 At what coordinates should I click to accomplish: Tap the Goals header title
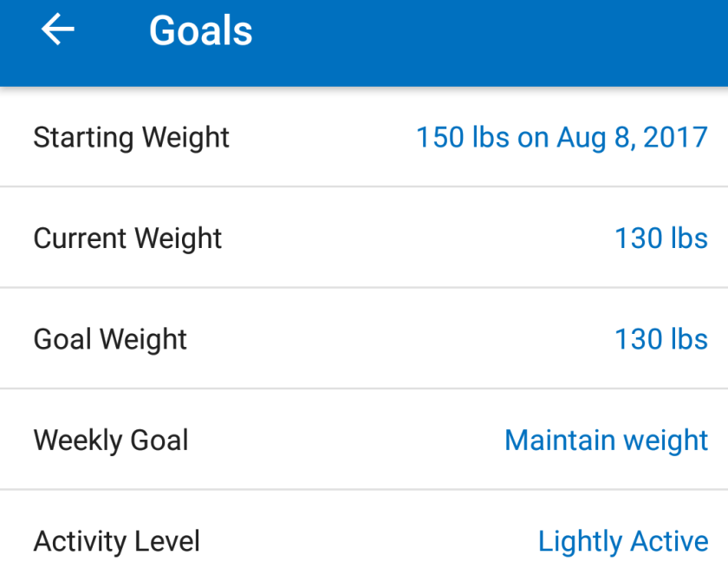tap(200, 31)
